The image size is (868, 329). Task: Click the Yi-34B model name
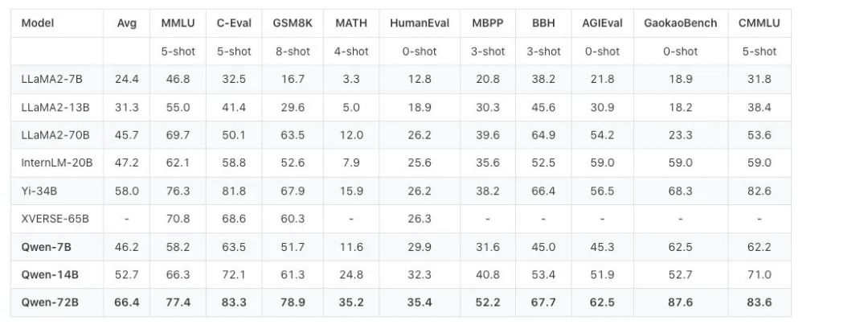(40, 191)
